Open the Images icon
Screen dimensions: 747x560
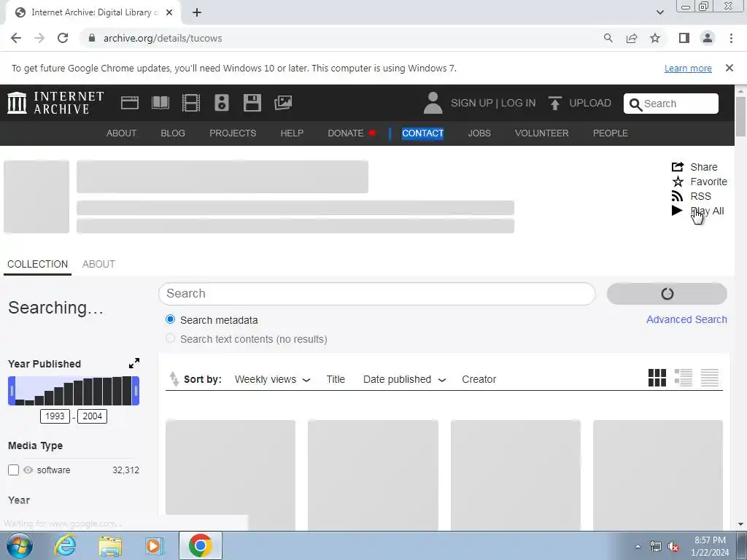[x=283, y=103]
